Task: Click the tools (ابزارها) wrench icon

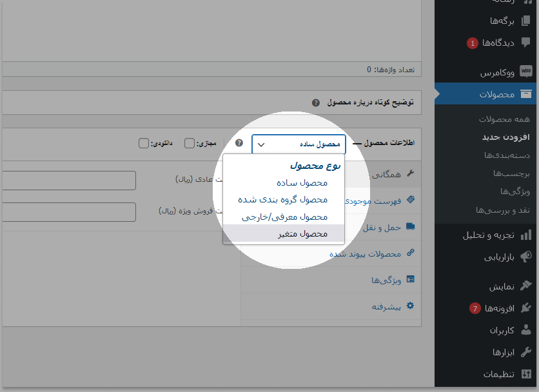Action: tap(525, 352)
